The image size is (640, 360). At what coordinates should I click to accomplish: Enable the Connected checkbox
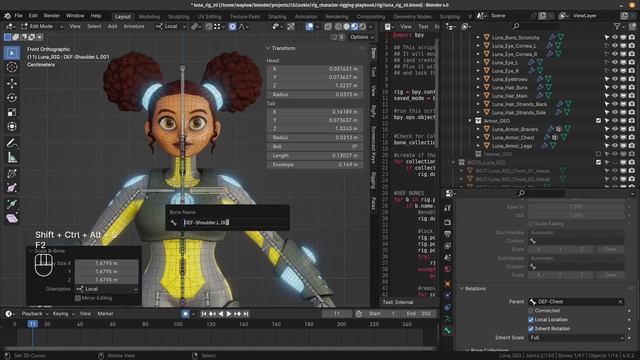click(531, 311)
